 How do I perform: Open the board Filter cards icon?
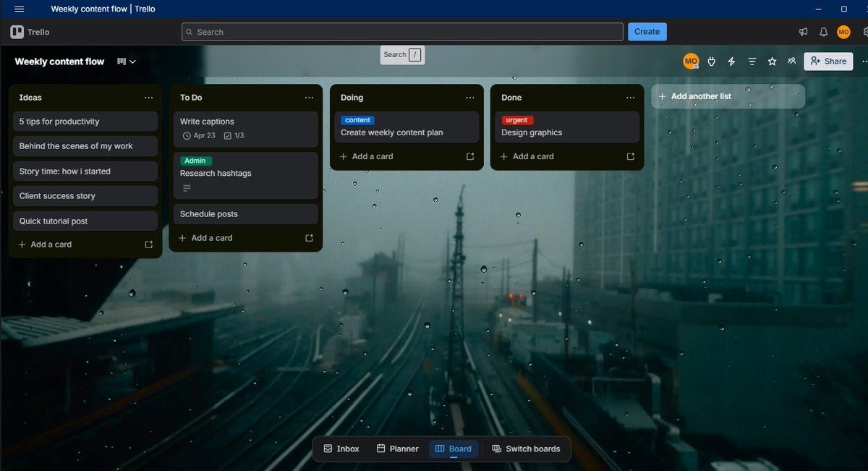click(752, 61)
